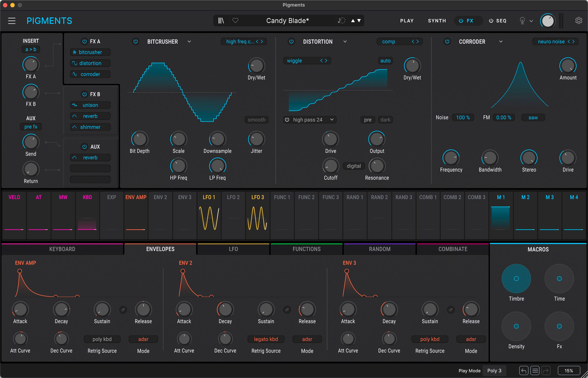Select the LFO 1 modulation source slot
The image size is (588, 378).
[209, 215]
